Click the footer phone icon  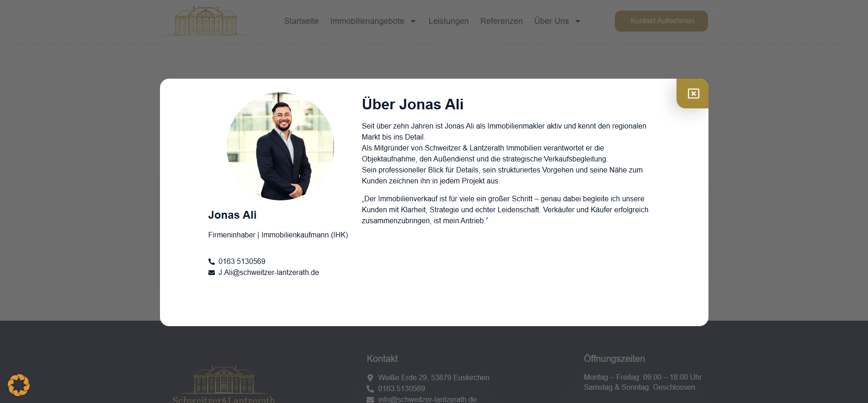point(370,389)
